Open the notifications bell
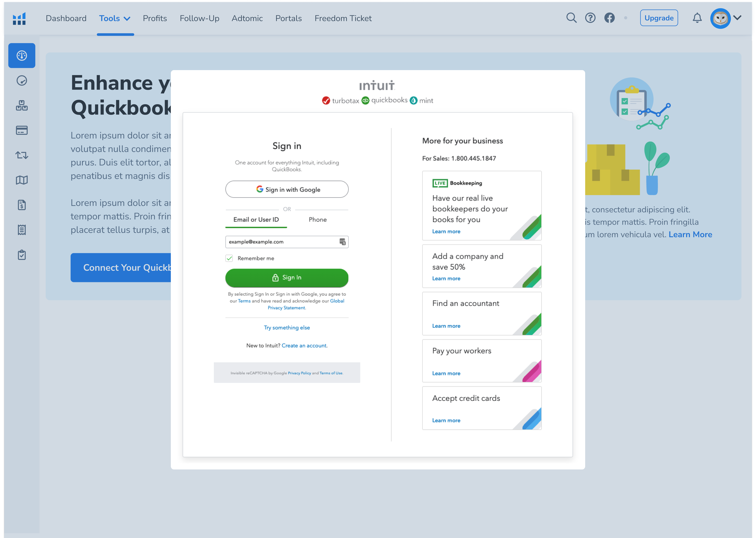Viewport: 756px width, 538px height. point(697,18)
